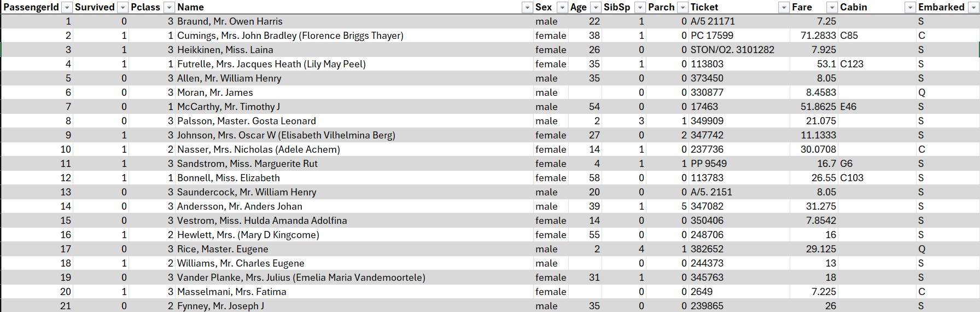Screen dimensions: 980x312
Task: Expand the Parch filter arrow
Action: click(x=682, y=7)
